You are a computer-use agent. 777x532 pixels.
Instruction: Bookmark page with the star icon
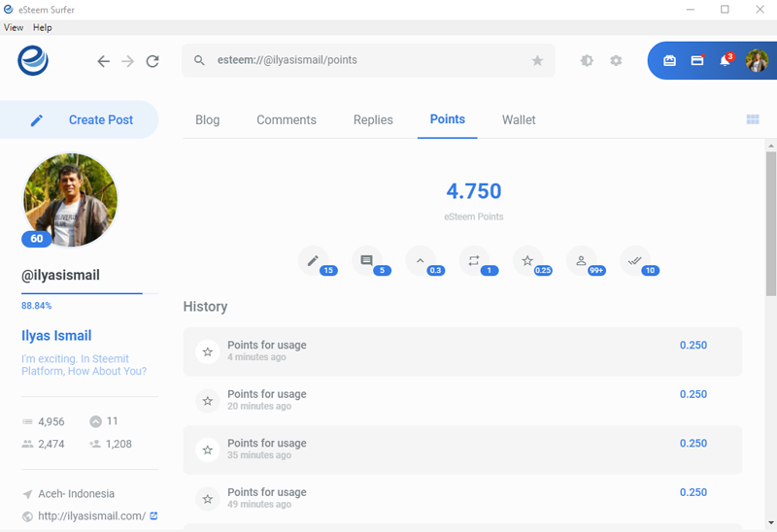[538, 60]
